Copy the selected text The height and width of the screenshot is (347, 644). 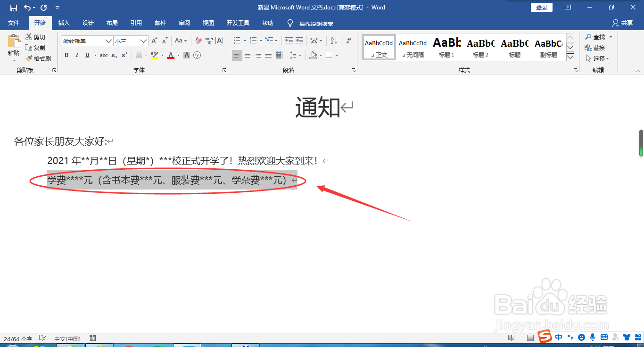click(x=35, y=48)
